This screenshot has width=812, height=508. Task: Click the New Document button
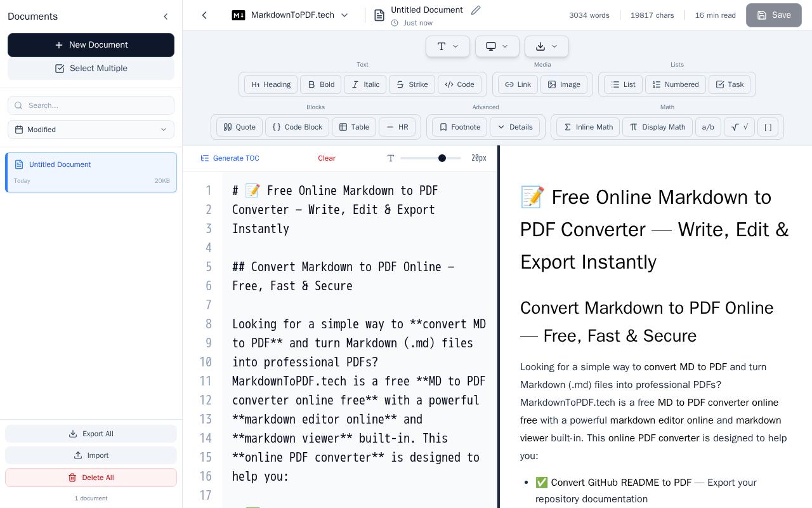(x=91, y=45)
